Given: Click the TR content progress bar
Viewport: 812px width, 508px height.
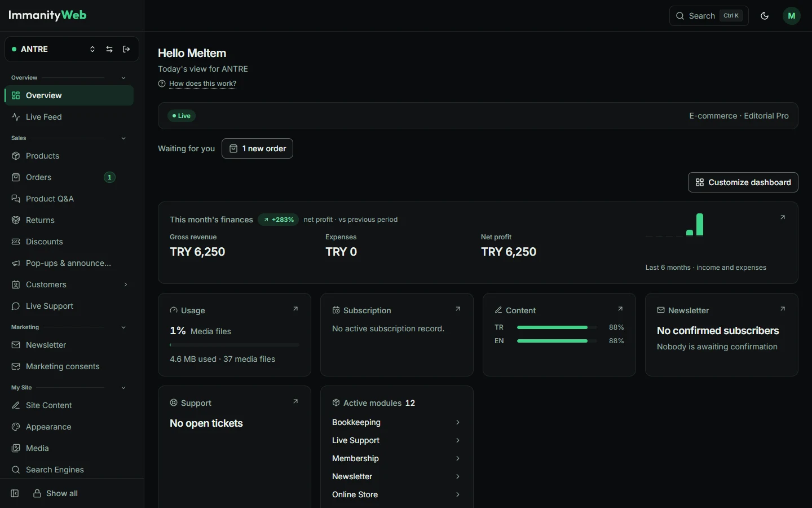Looking at the screenshot, I should [x=557, y=327].
